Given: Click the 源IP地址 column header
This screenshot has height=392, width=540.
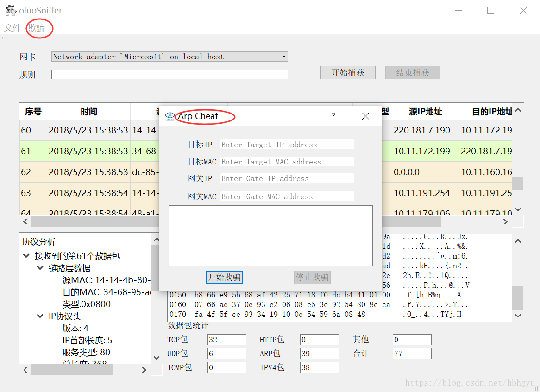Looking at the screenshot, I should pos(425,112).
